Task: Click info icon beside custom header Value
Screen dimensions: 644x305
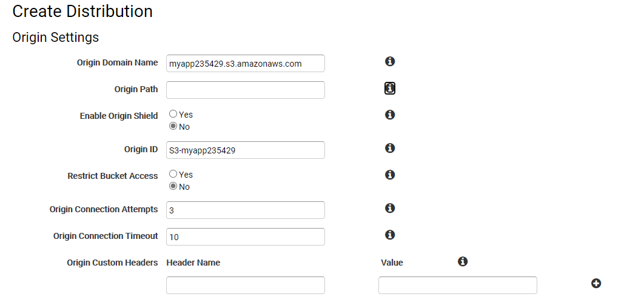Action: [463, 261]
